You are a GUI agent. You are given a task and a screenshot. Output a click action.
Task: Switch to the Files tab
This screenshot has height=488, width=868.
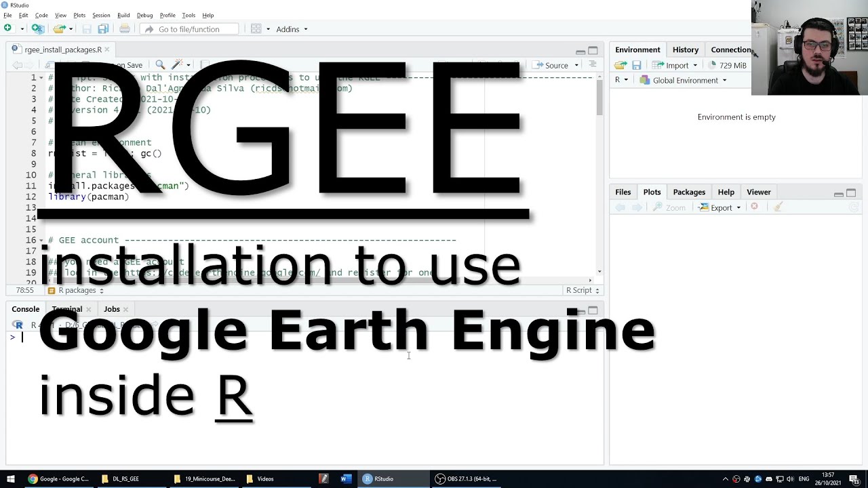point(623,192)
